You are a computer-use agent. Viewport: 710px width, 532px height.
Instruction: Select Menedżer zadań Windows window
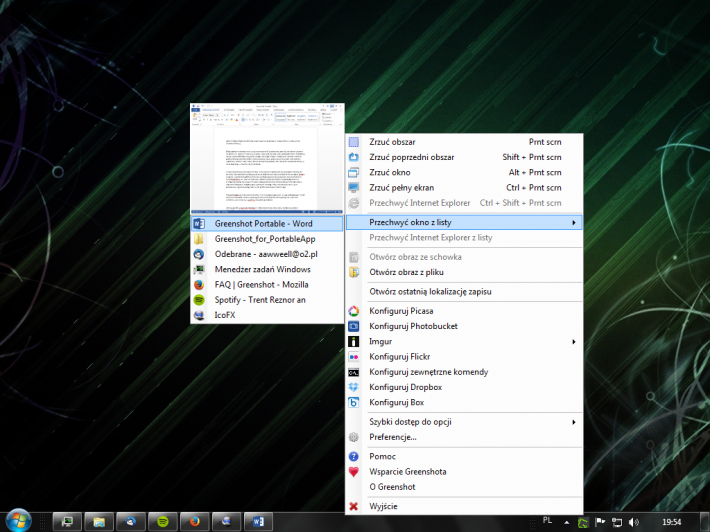[267, 269]
